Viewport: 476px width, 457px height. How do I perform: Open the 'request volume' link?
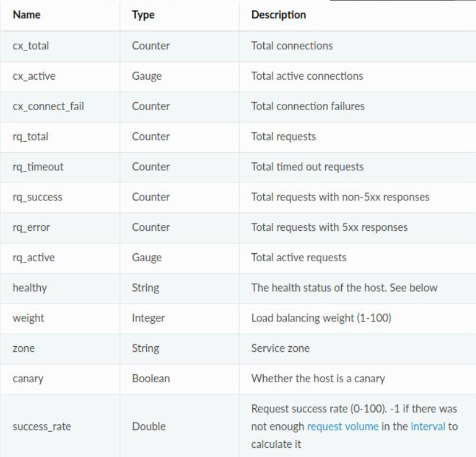(x=343, y=427)
